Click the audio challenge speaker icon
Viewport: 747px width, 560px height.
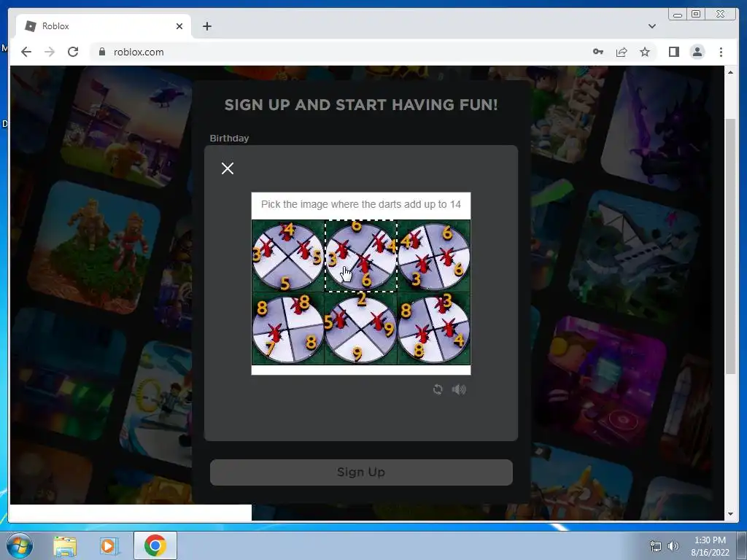click(x=459, y=389)
